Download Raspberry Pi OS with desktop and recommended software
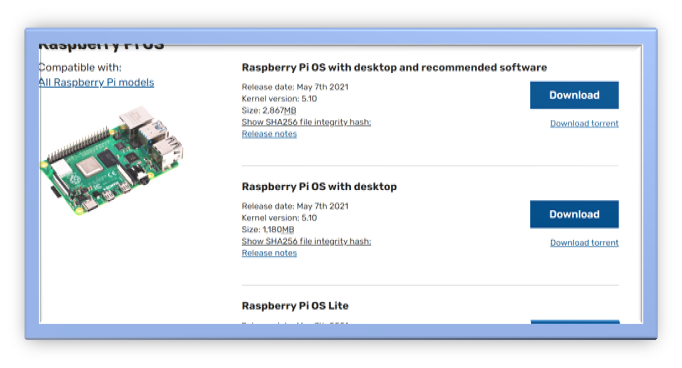The height and width of the screenshot is (368, 682). [x=574, y=95]
